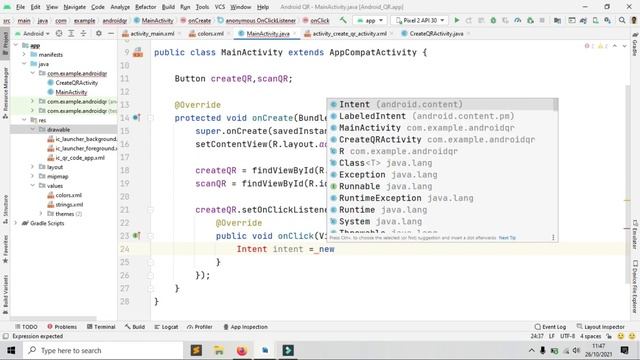Open the App Inspection tool window

click(x=245, y=327)
